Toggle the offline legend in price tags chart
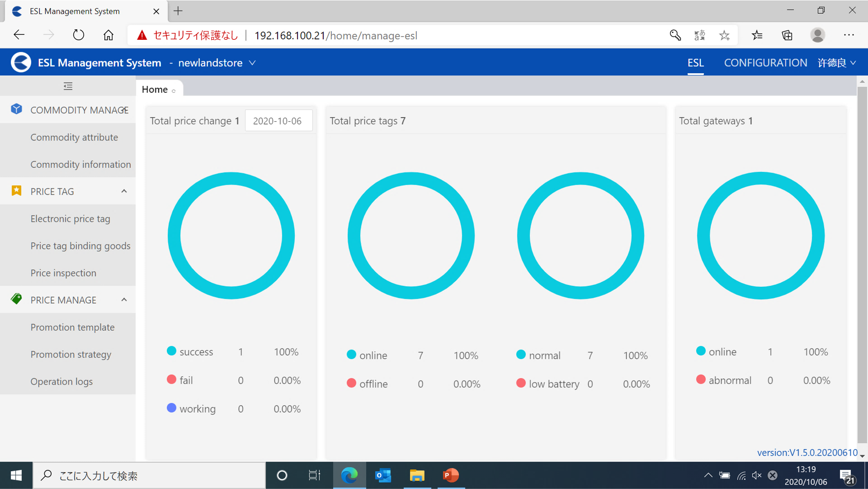 (x=367, y=384)
